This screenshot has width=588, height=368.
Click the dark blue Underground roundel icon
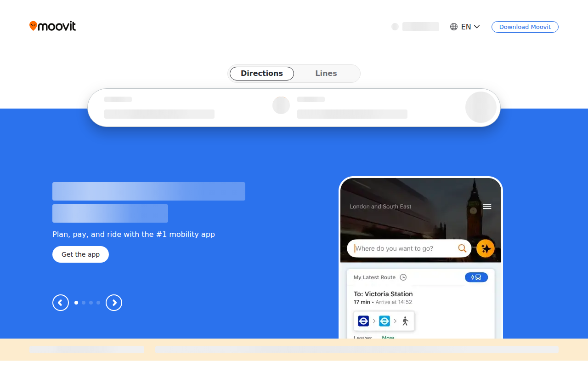point(363,321)
